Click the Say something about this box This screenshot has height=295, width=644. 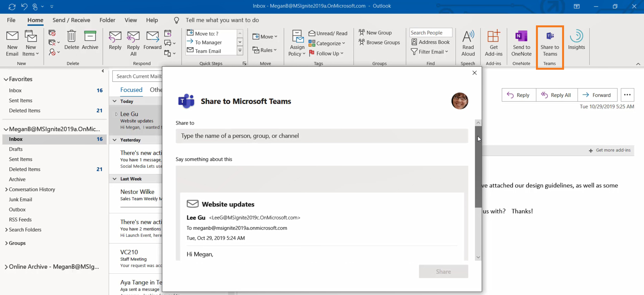click(322, 179)
